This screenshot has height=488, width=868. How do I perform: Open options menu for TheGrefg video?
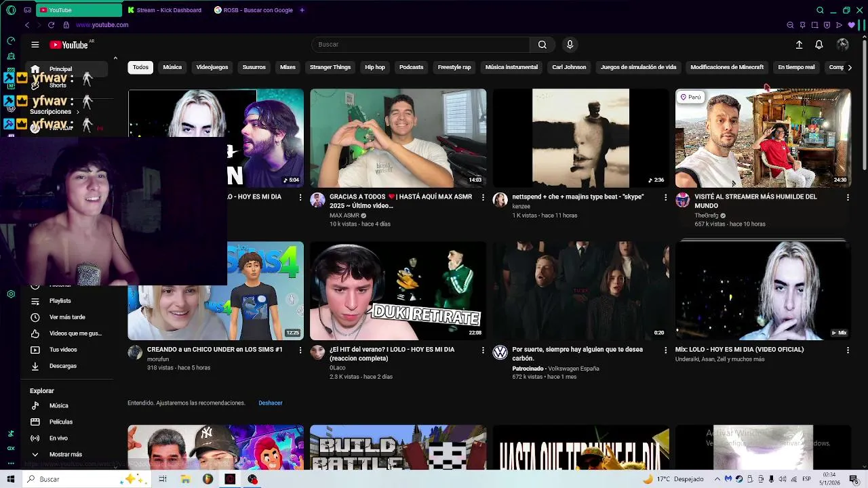tap(848, 197)
